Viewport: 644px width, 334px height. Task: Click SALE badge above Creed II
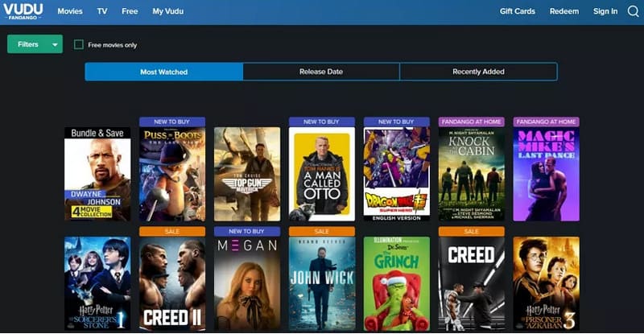(172, 231)
